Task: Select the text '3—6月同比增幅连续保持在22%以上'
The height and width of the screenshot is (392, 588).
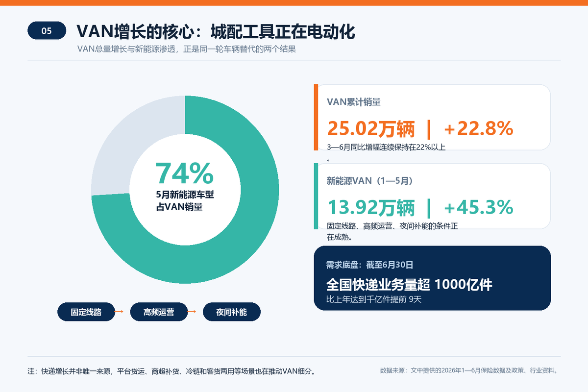Action: click(x=386, y=147)
